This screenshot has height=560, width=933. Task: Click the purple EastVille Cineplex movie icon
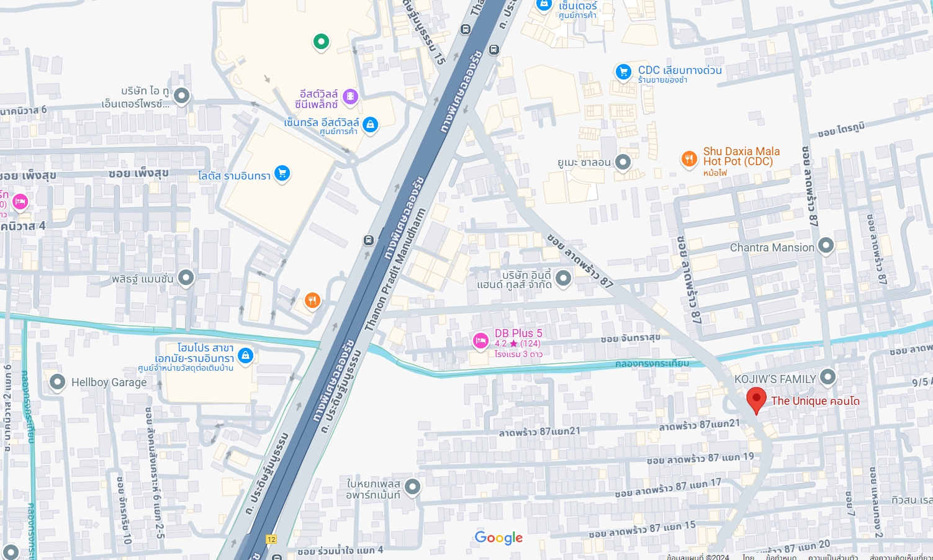350,96
